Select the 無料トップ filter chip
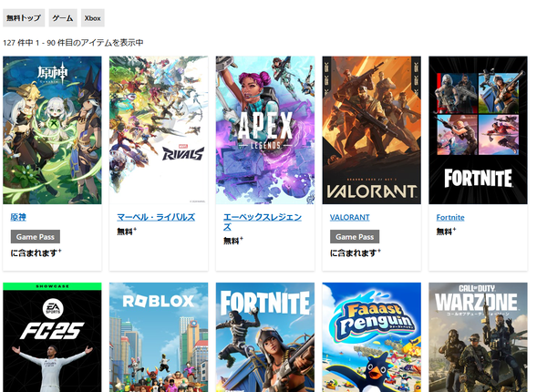This screenshot has width=547, height=392. tap(24, 18)
